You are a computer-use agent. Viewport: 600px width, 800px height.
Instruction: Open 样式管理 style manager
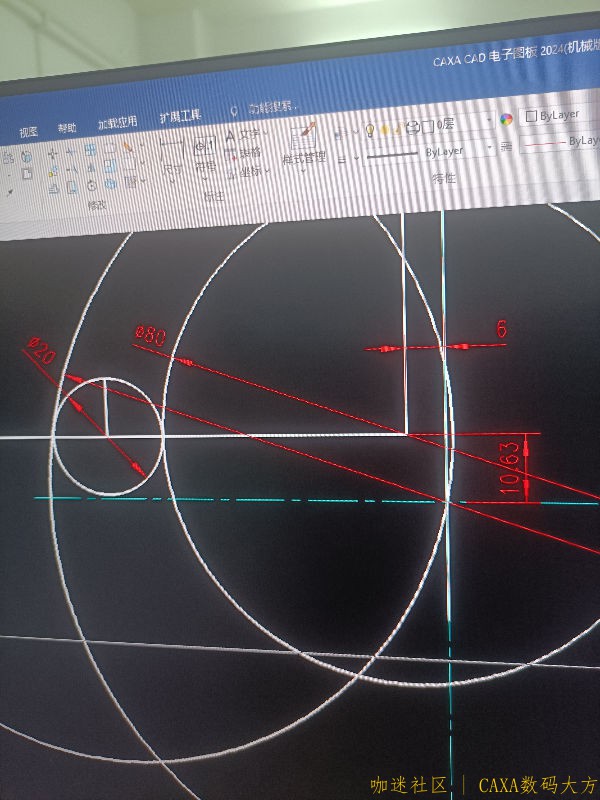304,143
